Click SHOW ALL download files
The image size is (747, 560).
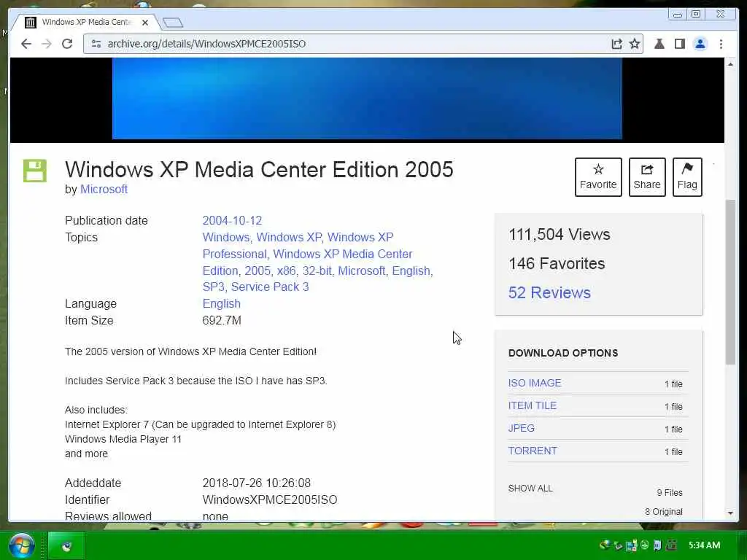pos(530,489)
